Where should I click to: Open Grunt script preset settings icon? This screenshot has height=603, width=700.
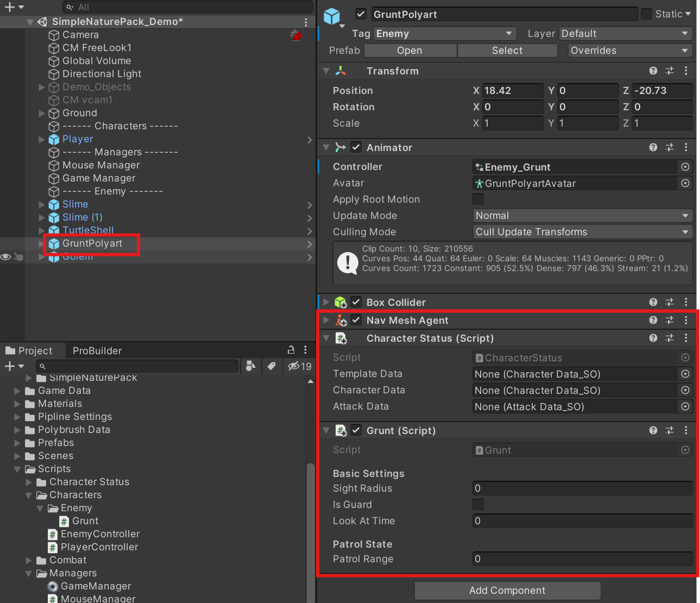[670, 430]
